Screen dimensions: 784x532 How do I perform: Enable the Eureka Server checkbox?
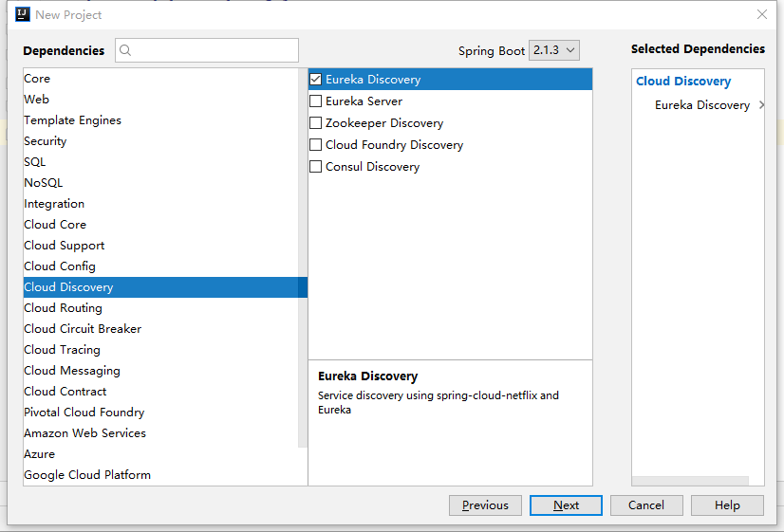coord(315,101)
